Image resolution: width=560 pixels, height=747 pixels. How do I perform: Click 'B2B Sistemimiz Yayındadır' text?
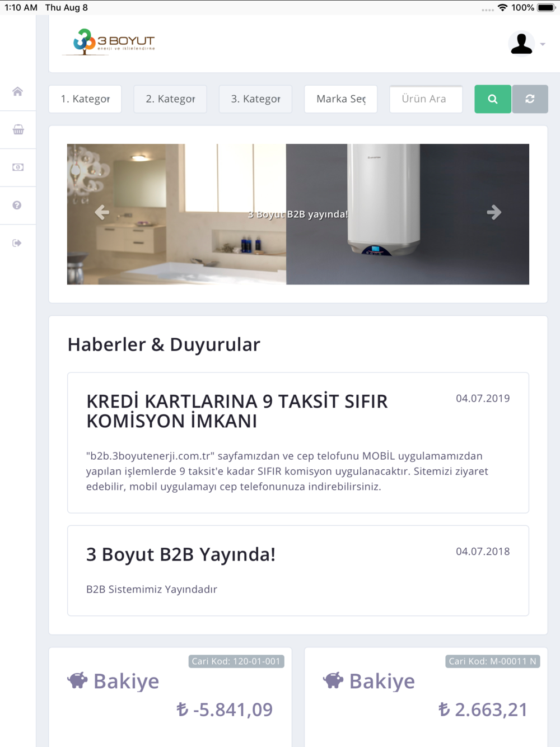pos(152,589)
